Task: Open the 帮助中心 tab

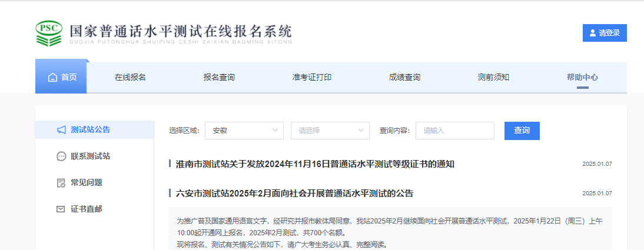Action: tap(582, 77)
